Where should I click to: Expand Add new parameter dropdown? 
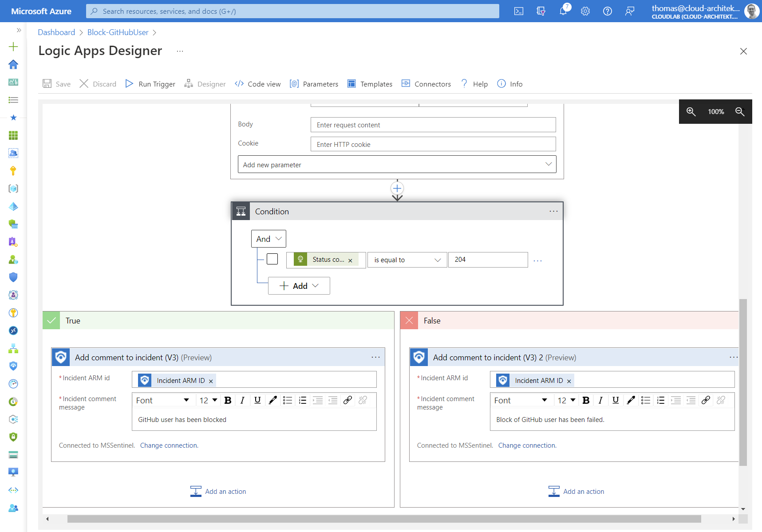point(397,165)
